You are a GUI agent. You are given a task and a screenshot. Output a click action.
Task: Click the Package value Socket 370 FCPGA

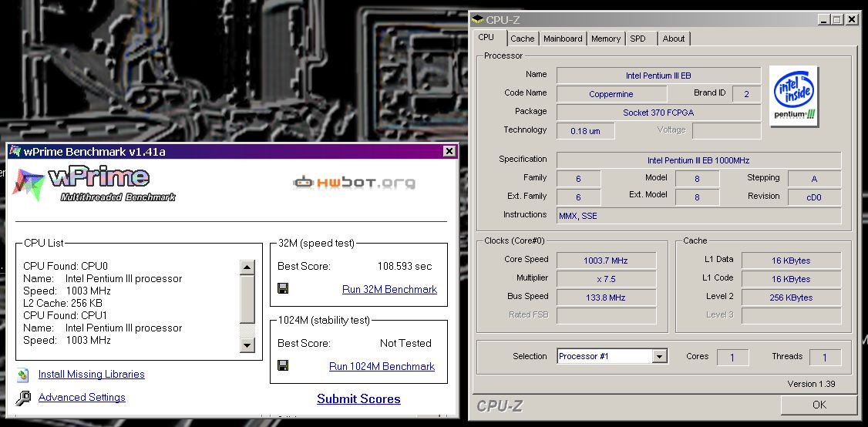click(x=659, y=113)
